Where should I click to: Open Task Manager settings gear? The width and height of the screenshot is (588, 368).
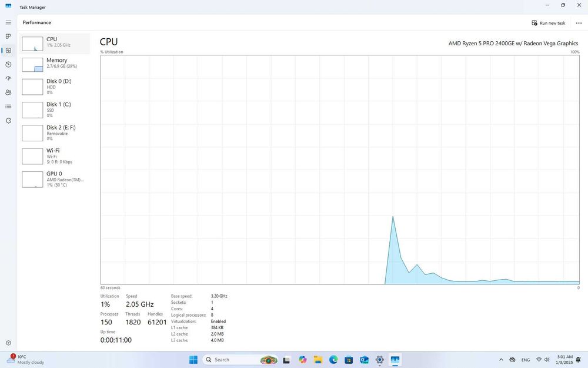click(x=8, y=343)
